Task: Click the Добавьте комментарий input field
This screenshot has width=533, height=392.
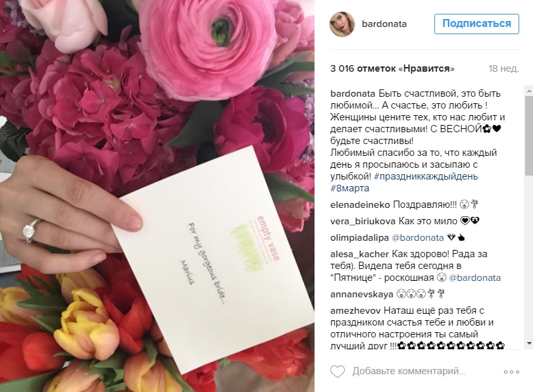Action: point(409,371)
